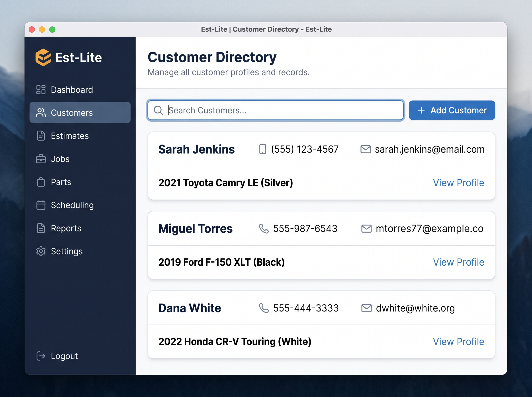The image size is (532, 397).
Task: Click the Settings gear icon
Action: [x=41, y=251]
